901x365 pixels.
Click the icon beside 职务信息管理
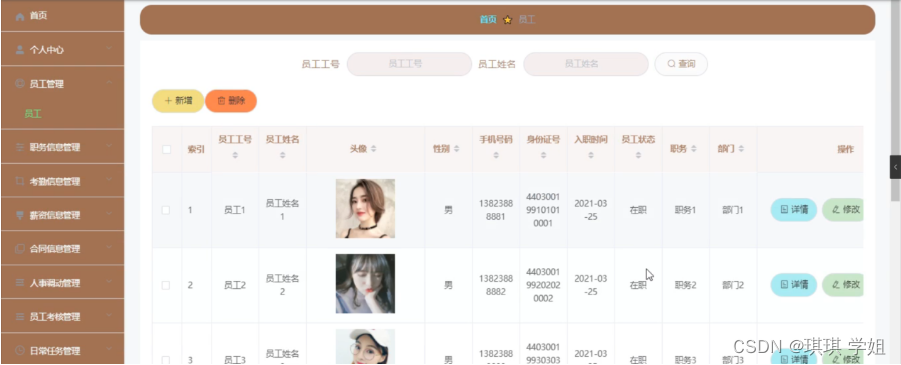pos(20,147)
